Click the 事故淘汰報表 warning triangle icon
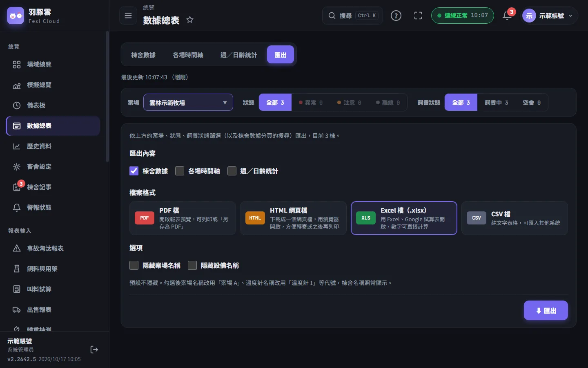This screenshot has width=588, height=368. [x=17, y=249]
